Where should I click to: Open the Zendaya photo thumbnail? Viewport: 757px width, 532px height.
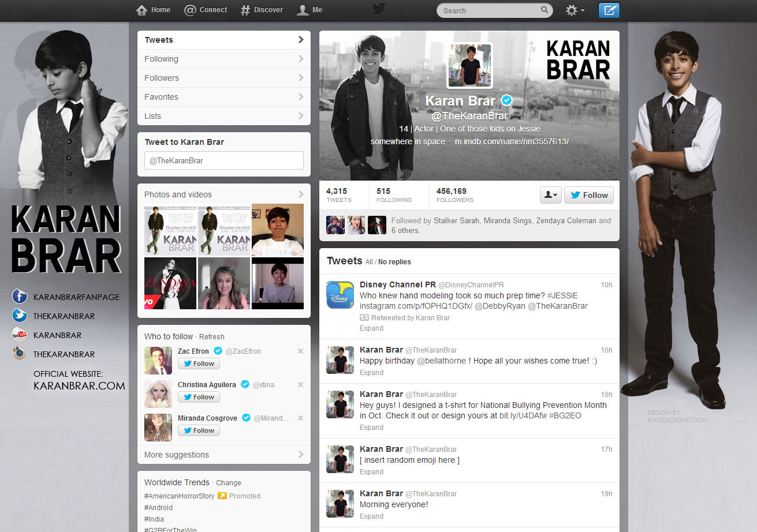170,283
